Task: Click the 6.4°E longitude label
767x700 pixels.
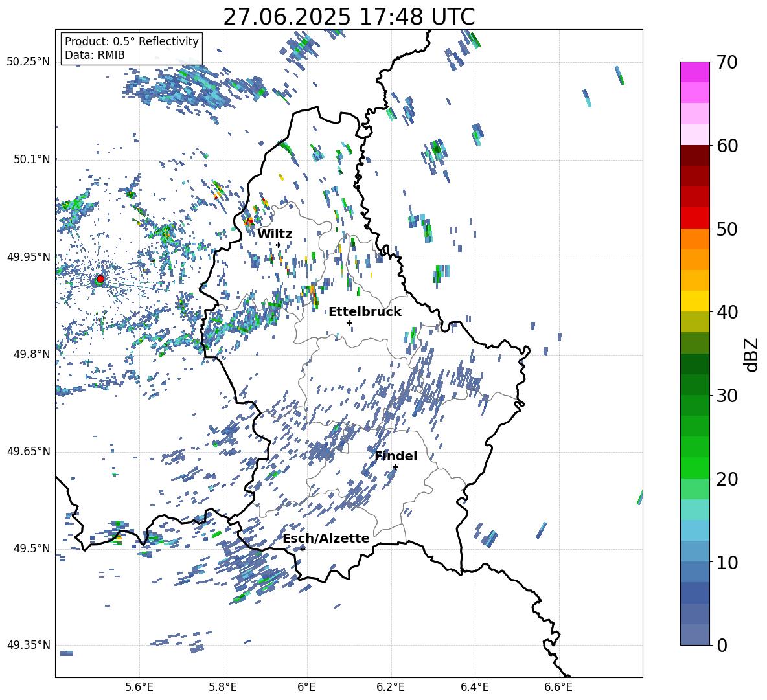Action: pos(474,687)
